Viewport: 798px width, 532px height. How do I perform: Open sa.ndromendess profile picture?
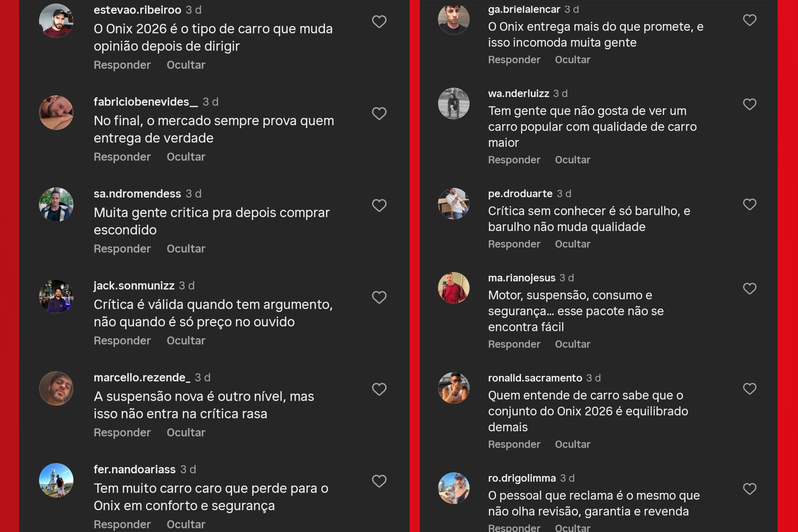tap(56, 205)
